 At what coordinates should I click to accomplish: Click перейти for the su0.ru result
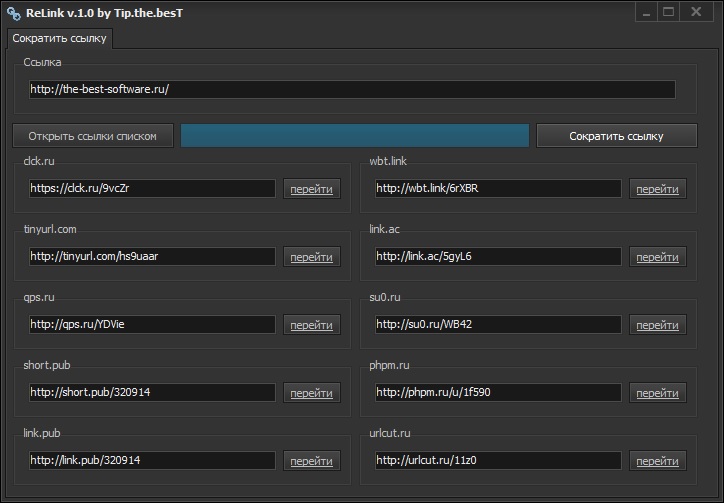tap(657, 325)
